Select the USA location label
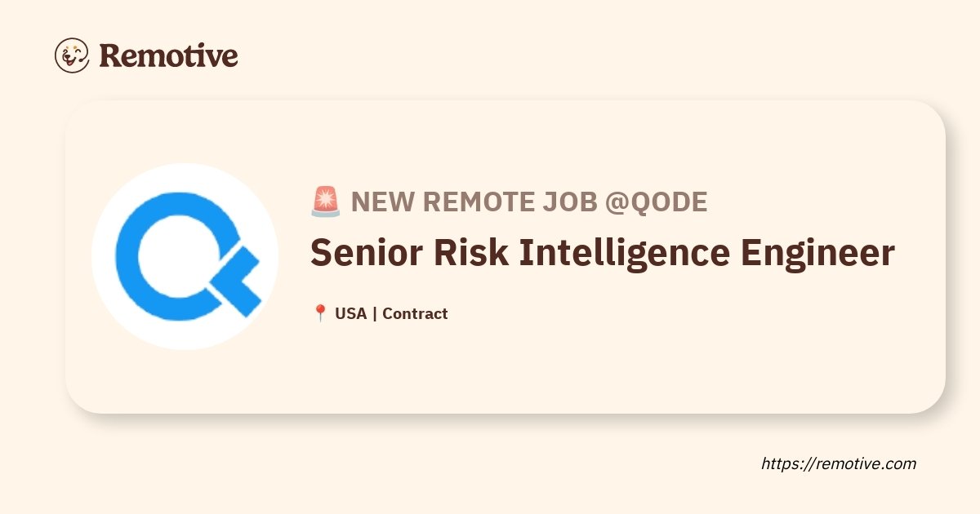980x514 pixels. tap(350, 313)
